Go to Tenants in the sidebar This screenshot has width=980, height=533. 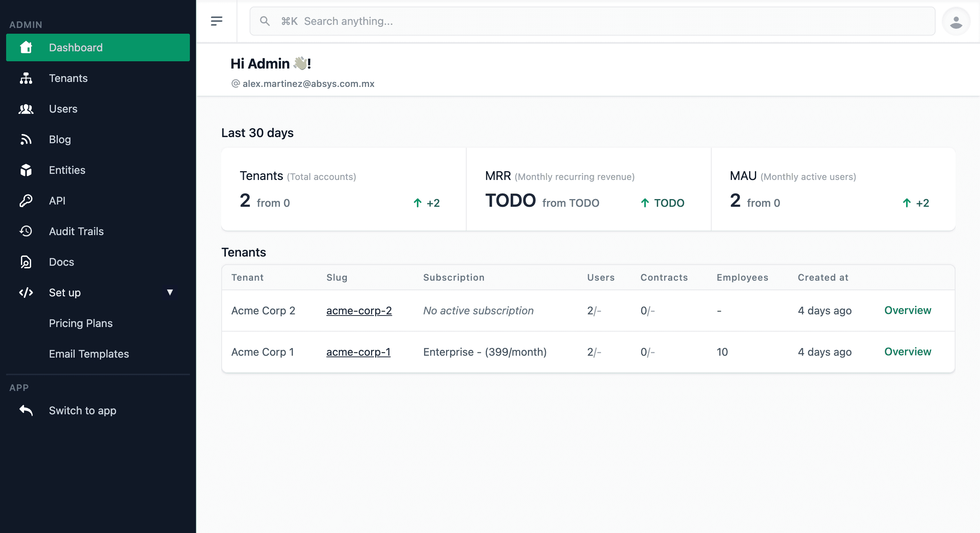click(x=98, y=78)
